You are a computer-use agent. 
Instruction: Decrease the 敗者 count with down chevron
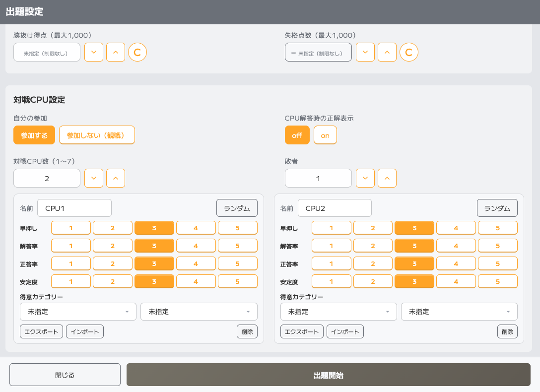pos(365,178)
